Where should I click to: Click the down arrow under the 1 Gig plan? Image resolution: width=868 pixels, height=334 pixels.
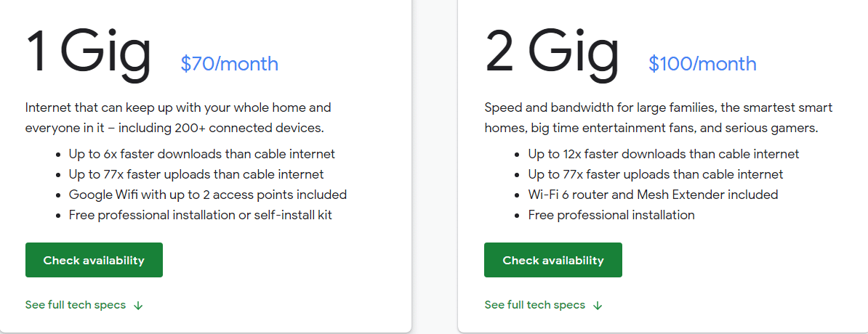click(x=138, y=305)
